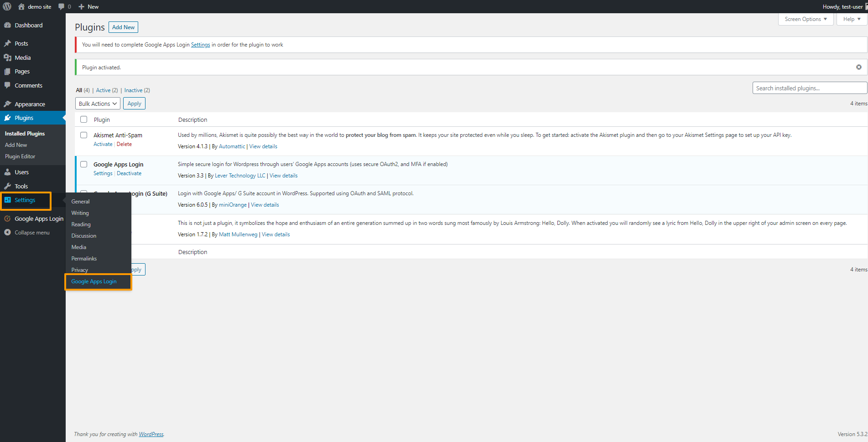The width and height of the screenshot is (868, 442).
Task: Open Reading settings from submenu
Action: (81, 224)
